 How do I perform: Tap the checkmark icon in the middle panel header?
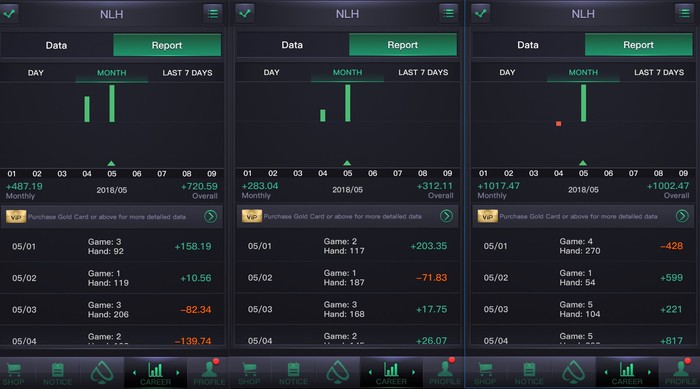coord(245,13)
